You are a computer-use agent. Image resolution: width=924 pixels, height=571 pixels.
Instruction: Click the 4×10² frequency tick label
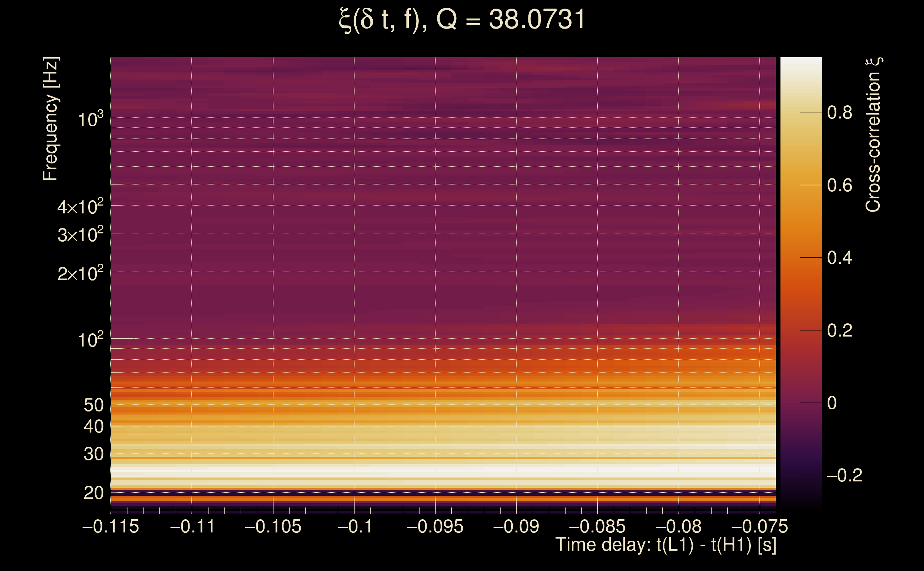point(80,207)
